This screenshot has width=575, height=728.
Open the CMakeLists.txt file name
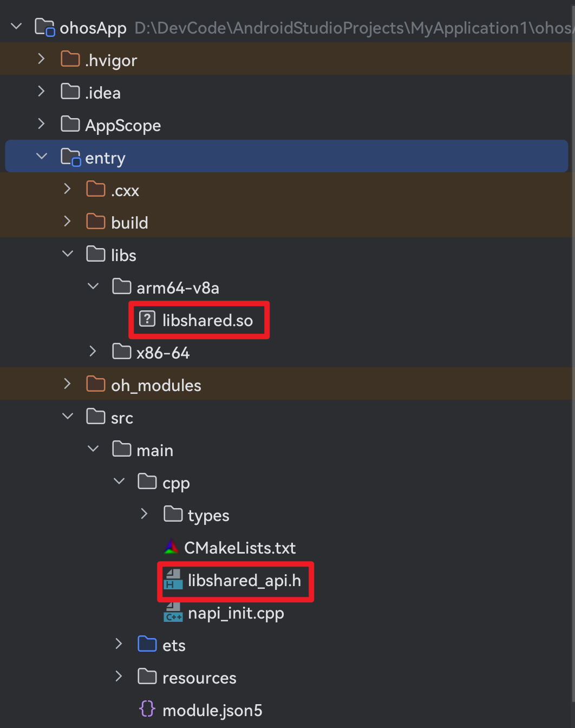[240, 548]
